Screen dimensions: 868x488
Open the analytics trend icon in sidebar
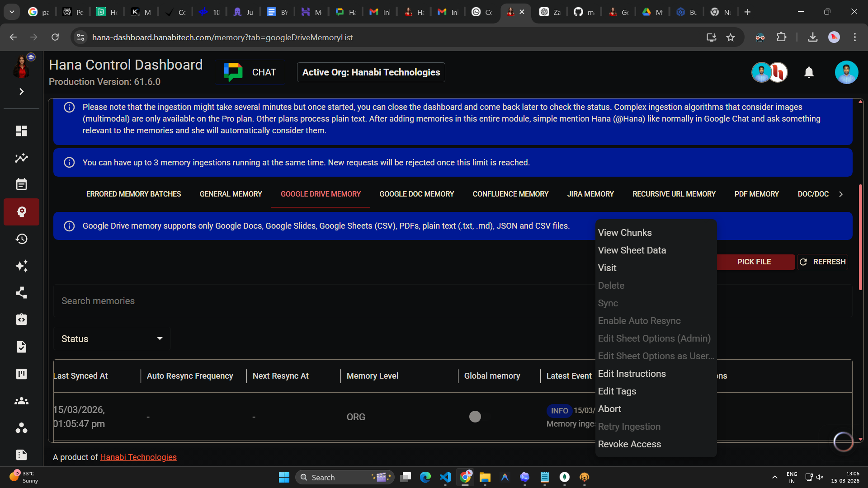[21, 158]
